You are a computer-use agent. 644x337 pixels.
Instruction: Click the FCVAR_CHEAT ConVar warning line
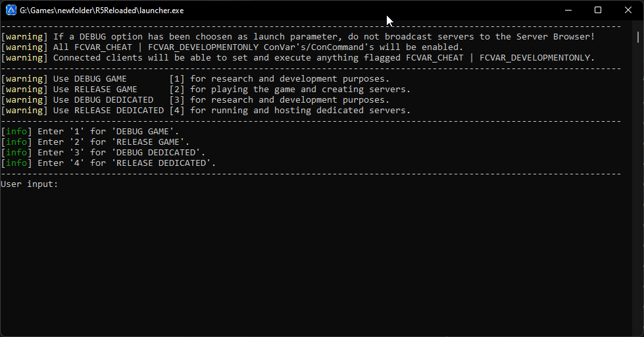(x=232, y=47)
